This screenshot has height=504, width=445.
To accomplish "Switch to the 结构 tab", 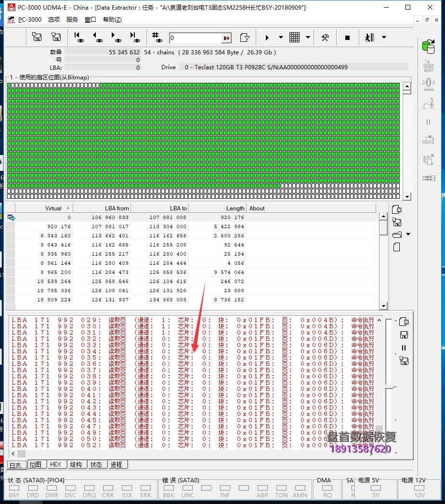I will [x=76, y=465].
